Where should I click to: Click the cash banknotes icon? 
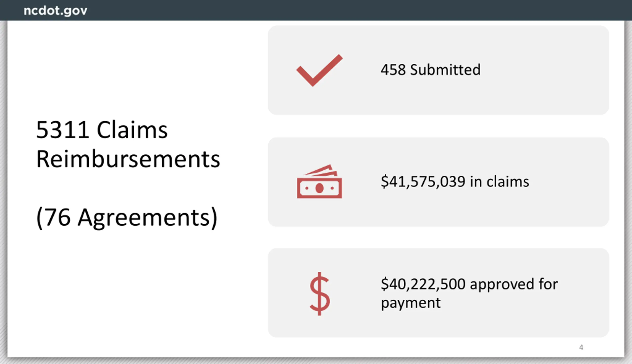point(319,182)
